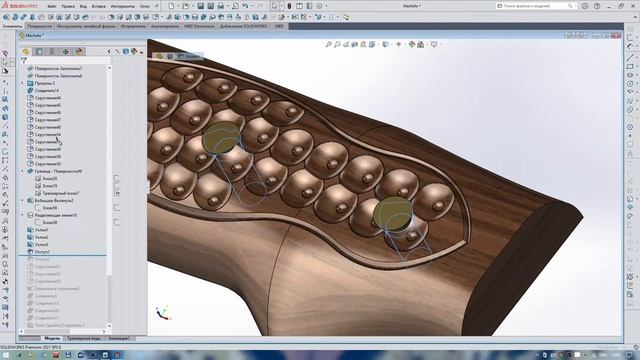Undo the last action with the Undo icon
Viewport: 640px width, 360px height.
click(x=245, y=6)
